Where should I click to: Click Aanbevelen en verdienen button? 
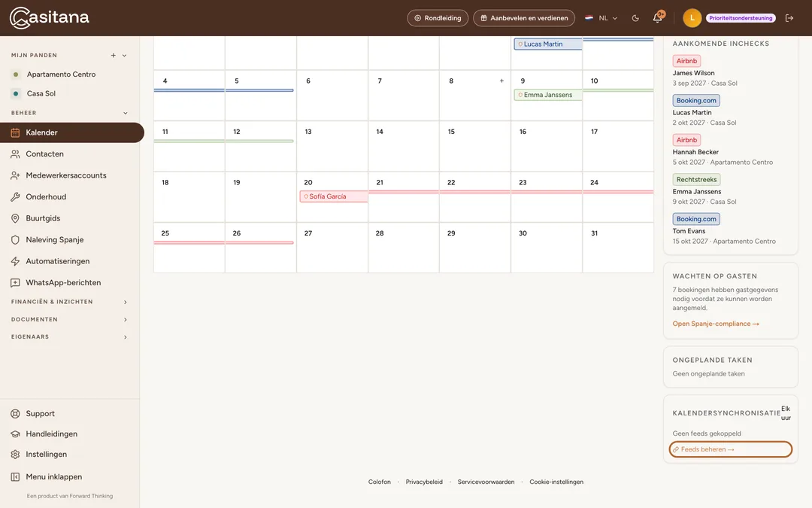point(524,18)
